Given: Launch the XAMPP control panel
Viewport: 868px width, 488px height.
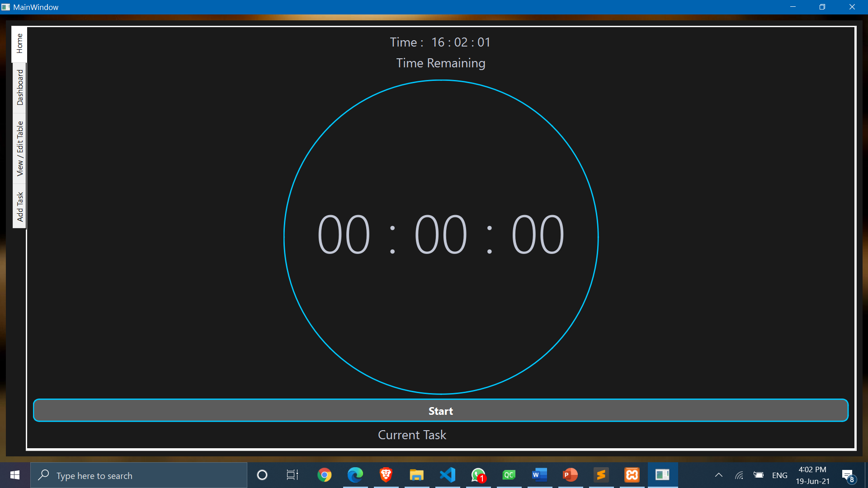Looking at the screenshot, I should (x=632, y=475).
